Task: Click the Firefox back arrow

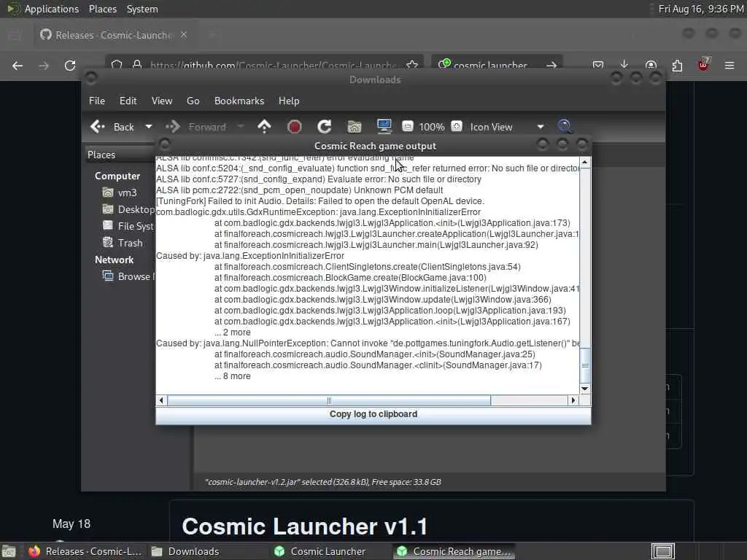Action: click(x=18, y=65)
